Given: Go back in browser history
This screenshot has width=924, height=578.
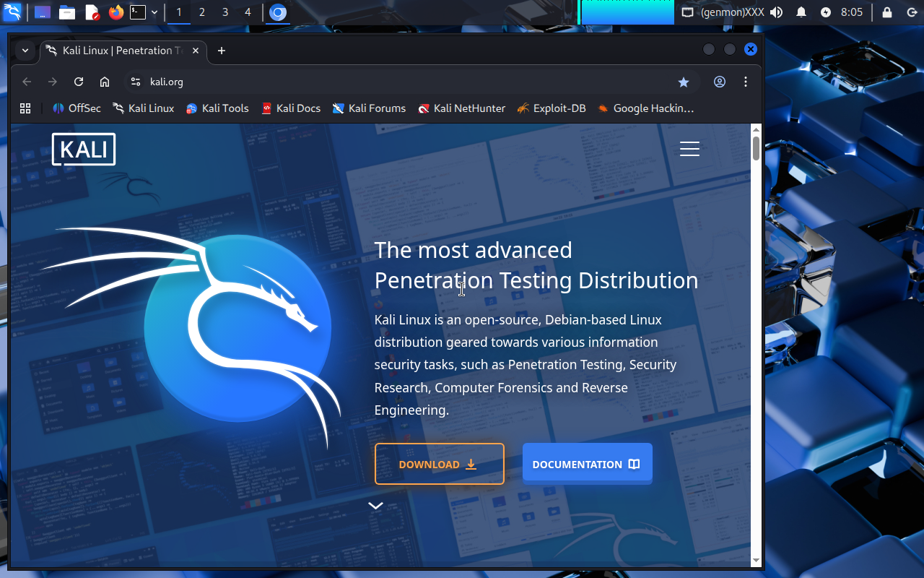Looking at the screenshot, I should [27, 82].
